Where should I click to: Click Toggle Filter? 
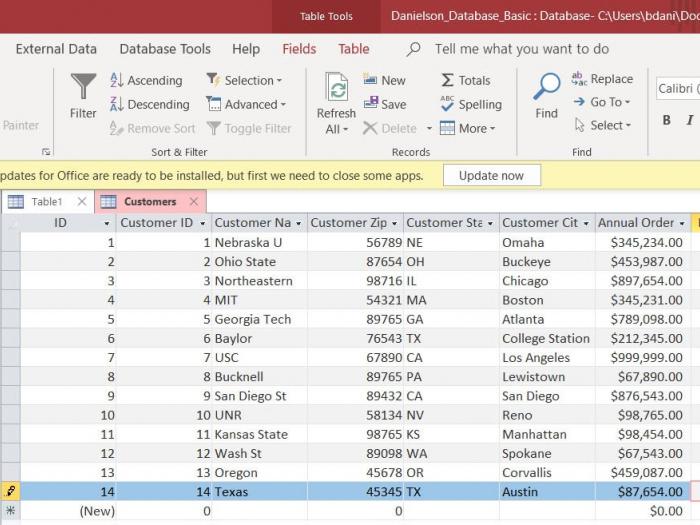[x=249, y=129]
